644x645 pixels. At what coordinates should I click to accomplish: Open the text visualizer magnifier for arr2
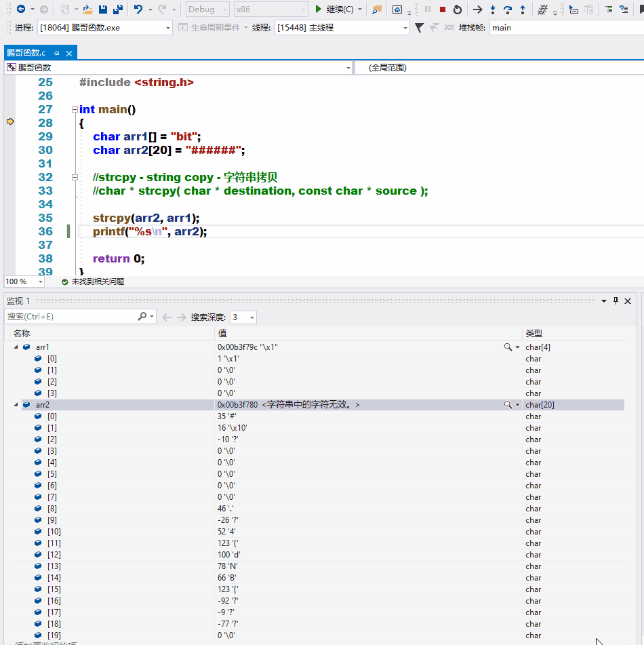pos(508,405)
